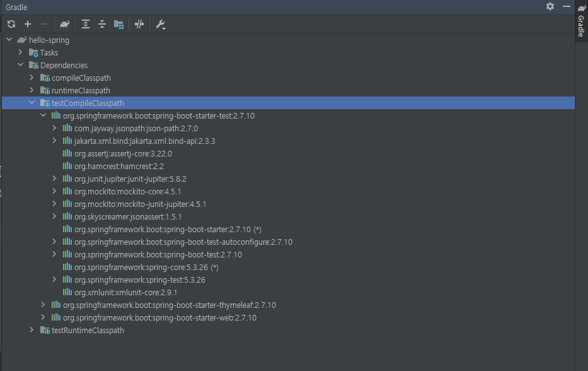Image resolution: width=588 pixels, height=371 pixels.
Task: Collapse the hello-spring root node
Action: tap(9, 39)
